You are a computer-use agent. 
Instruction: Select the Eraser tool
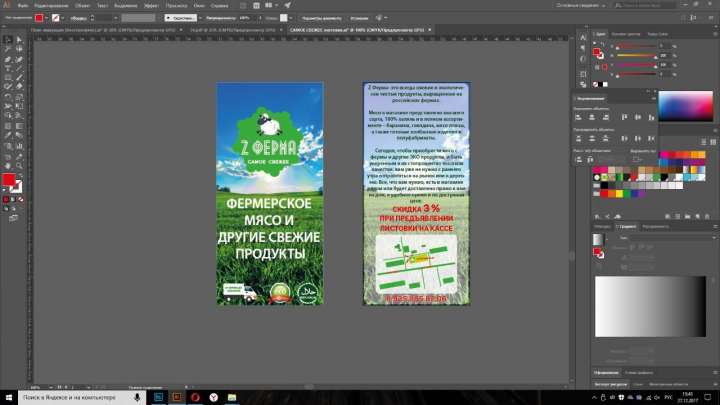click(x=19, y=87)
